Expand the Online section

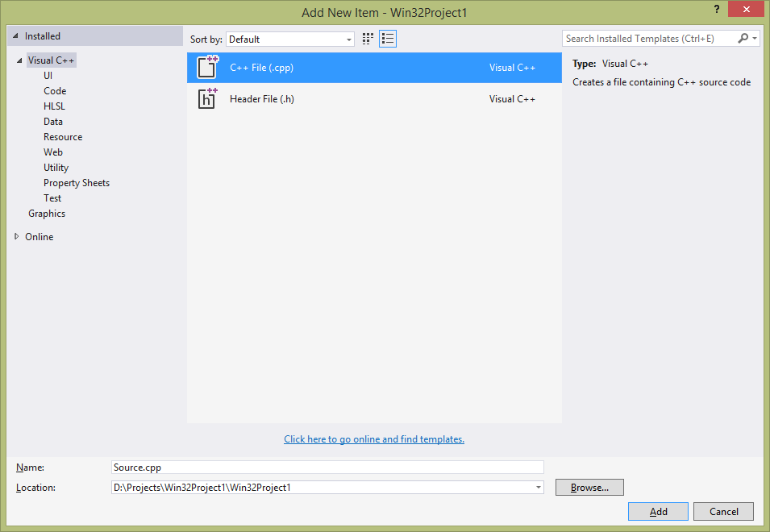[17, 236]
